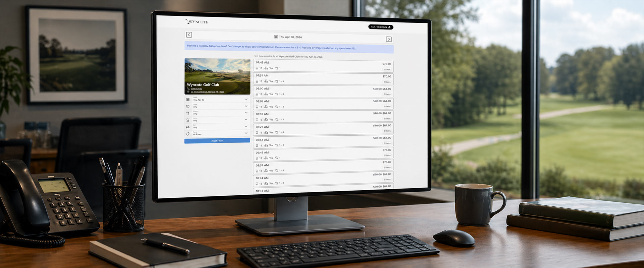Viewport: 644px width, 268px height.
Task: Click the Thu Apr 30, 2026 date header
Action: click(x=288, y=37)
